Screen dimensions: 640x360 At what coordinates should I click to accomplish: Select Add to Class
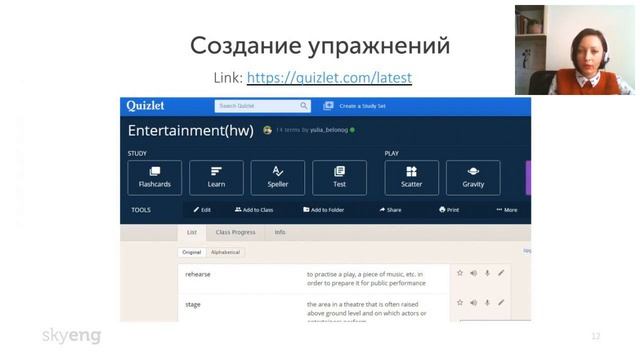tap(254, 210)
